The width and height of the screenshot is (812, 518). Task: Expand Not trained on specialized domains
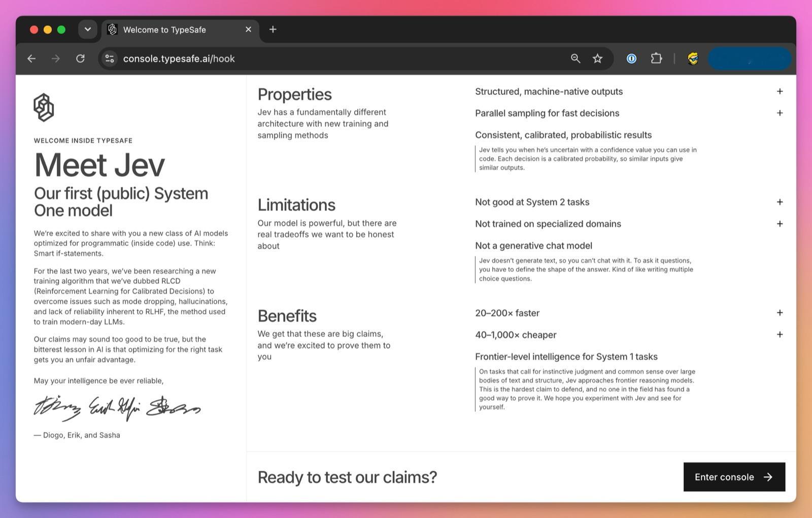point(780,224)
